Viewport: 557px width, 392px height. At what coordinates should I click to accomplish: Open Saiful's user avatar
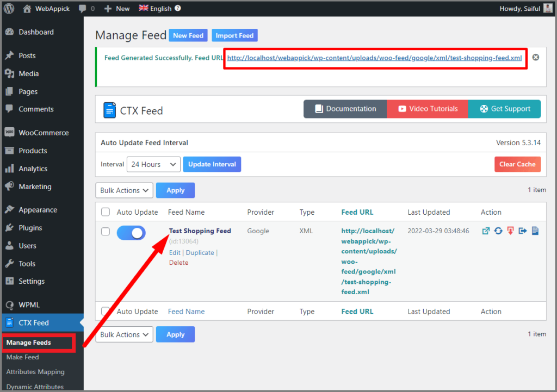click(x=548, y=8)
